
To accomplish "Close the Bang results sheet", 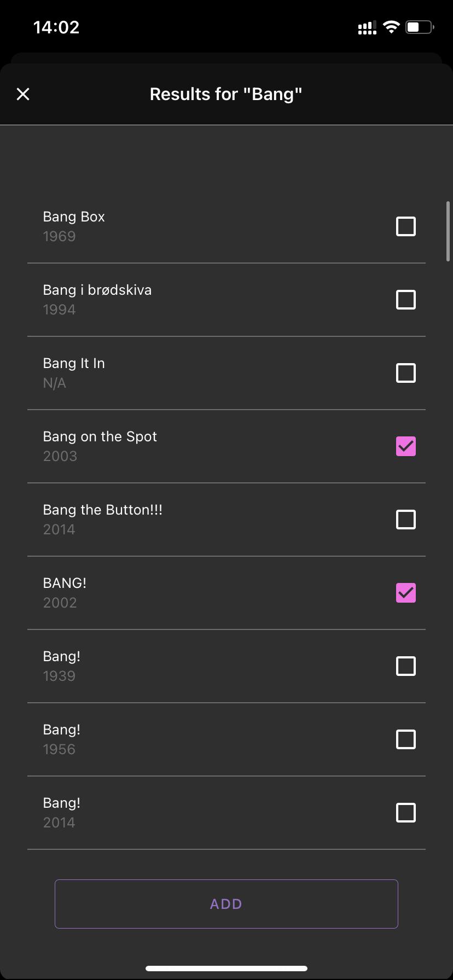I will pos(23,94).
